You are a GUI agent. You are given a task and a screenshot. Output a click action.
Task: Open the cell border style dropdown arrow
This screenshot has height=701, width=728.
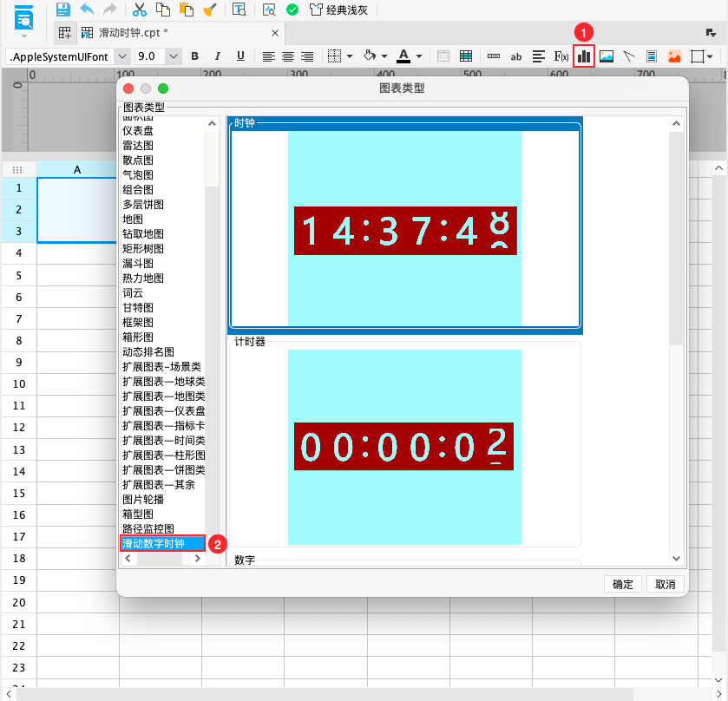(350, 56)
